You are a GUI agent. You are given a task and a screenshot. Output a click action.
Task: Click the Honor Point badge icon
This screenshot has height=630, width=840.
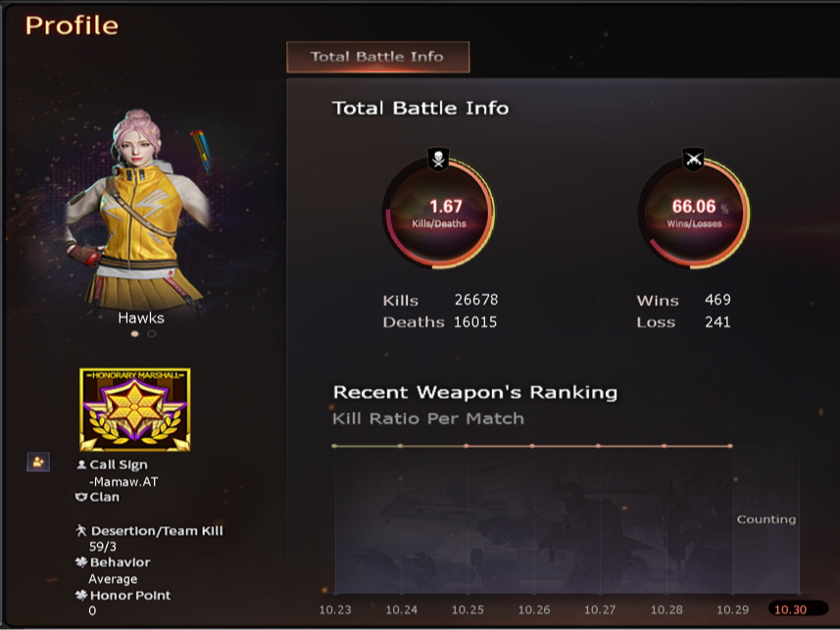click(81, 595)
